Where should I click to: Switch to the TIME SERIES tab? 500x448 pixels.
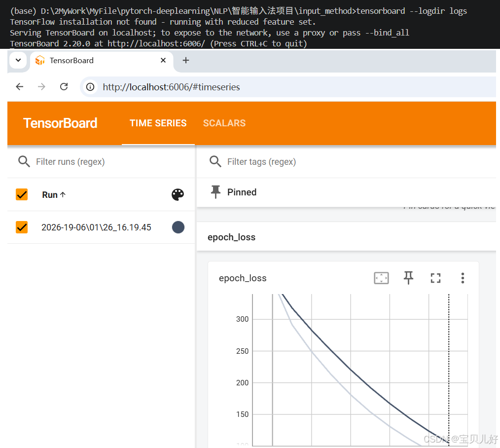[x=158, y=123]
